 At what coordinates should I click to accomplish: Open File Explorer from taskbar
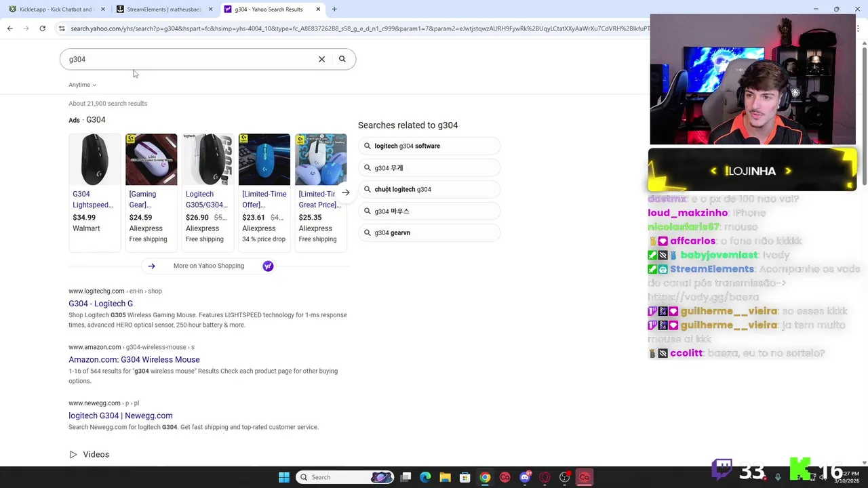[x=445, y=477]
